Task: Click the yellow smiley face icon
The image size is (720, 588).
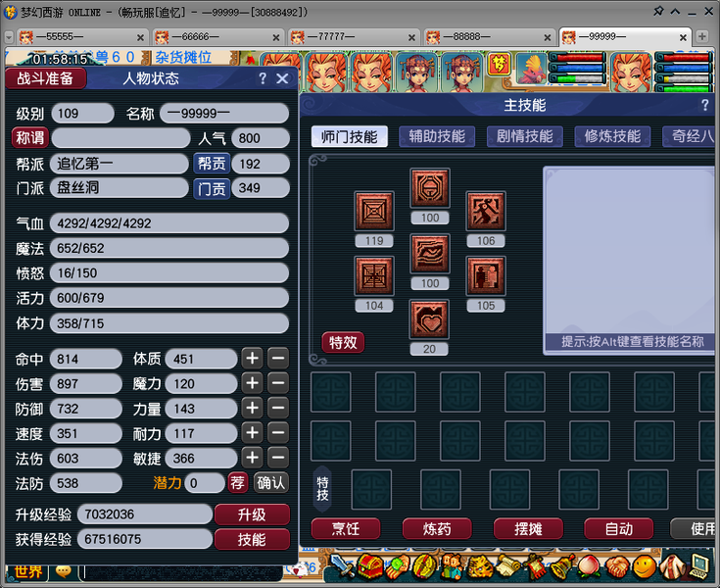Action: point(645,566)
